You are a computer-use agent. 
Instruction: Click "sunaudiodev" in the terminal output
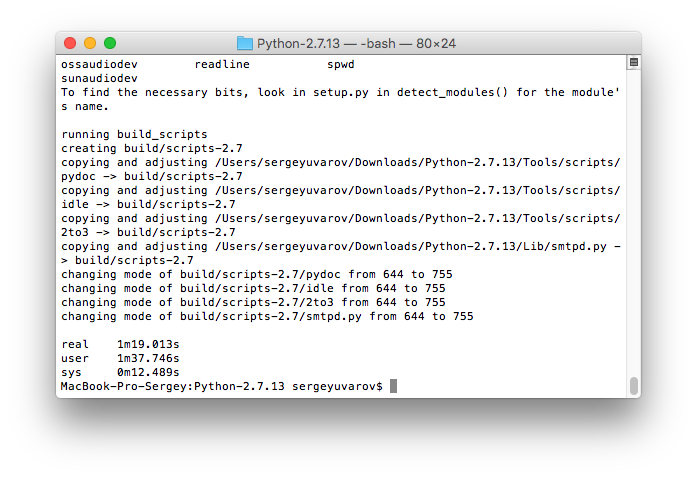99,78
